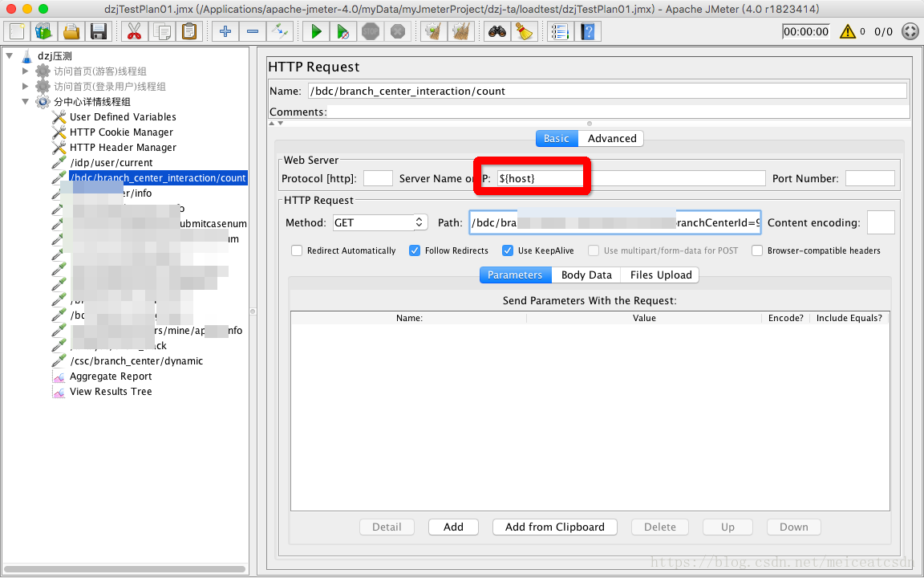Click the Up button
The image size is (924, 578).
coord(727,527)
